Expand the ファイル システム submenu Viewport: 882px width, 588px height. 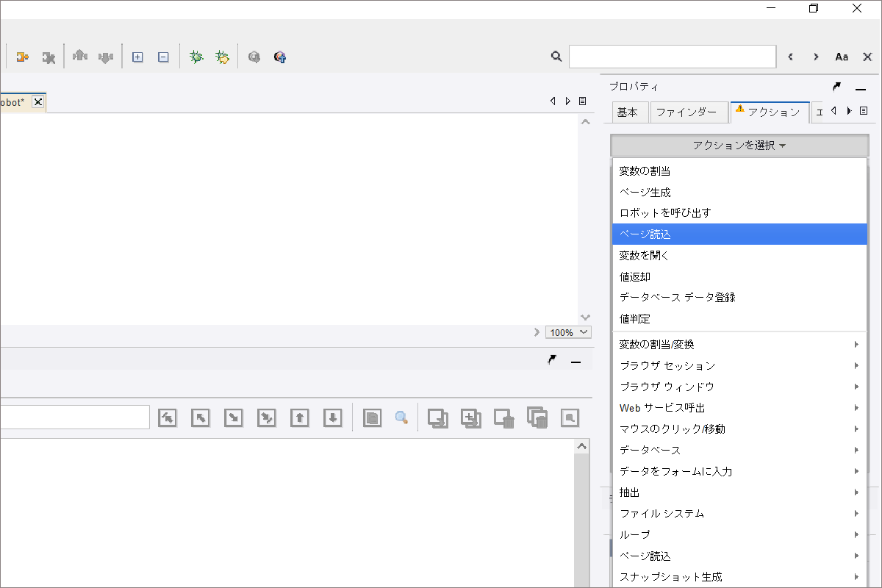(x=739, y=514)
